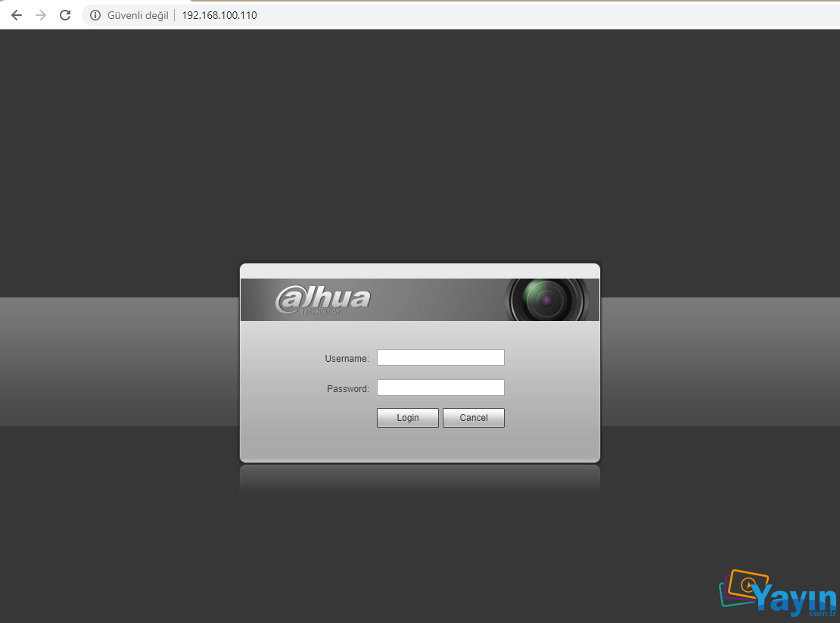Click the 'com.tr' text in the watermark

(x=823, y=613)
